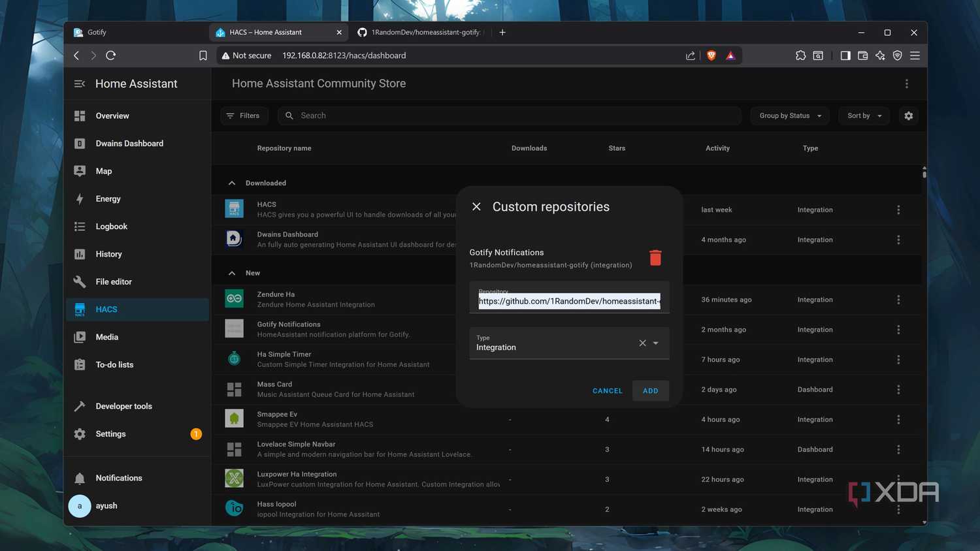Open the History chart icon
The image size is (980, 551).
point(80,254)
